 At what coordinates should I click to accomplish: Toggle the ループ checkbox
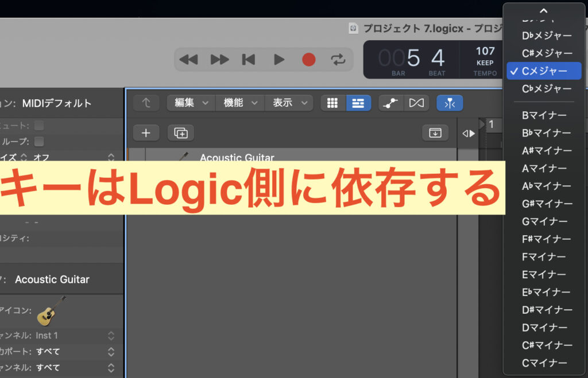[39, 141]
